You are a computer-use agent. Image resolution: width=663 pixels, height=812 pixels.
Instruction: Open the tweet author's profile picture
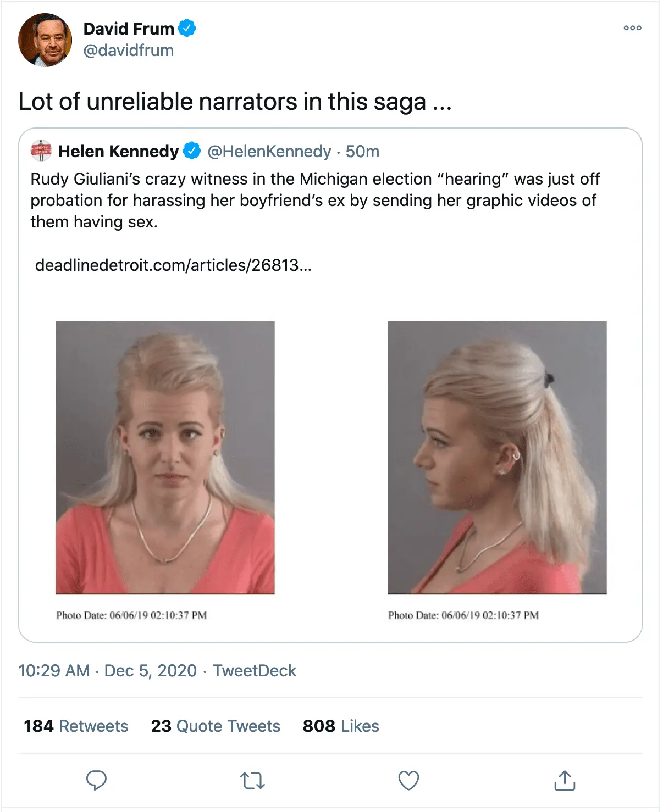pyautogui.click(x=45, y=40)
